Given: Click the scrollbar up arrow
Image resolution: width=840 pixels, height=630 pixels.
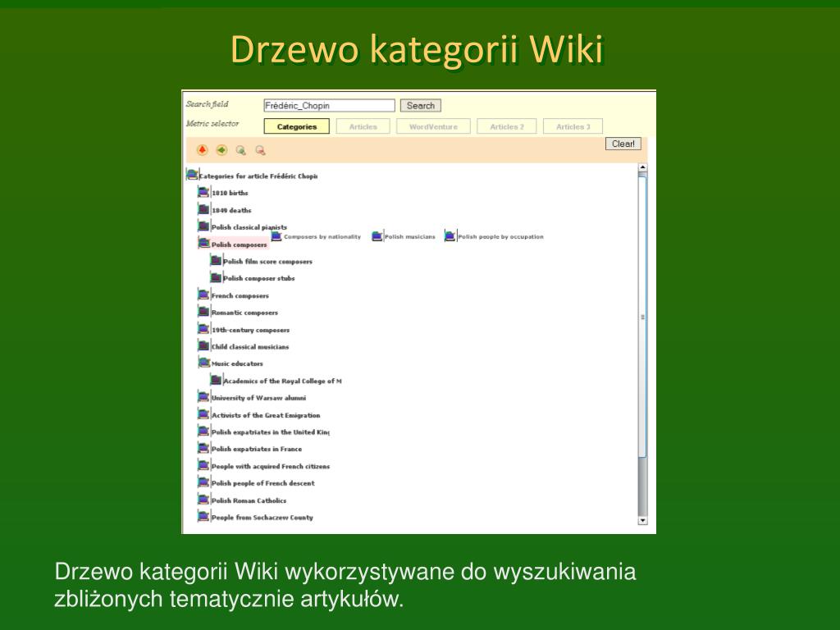Looking at the screenshot, I should point(643,167).
